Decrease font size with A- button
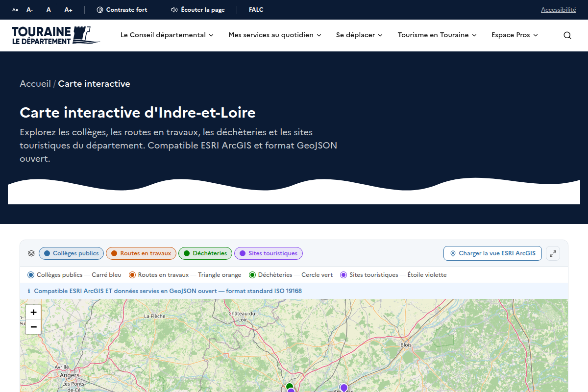Screen dimensions: 588x392 (30, 10)
